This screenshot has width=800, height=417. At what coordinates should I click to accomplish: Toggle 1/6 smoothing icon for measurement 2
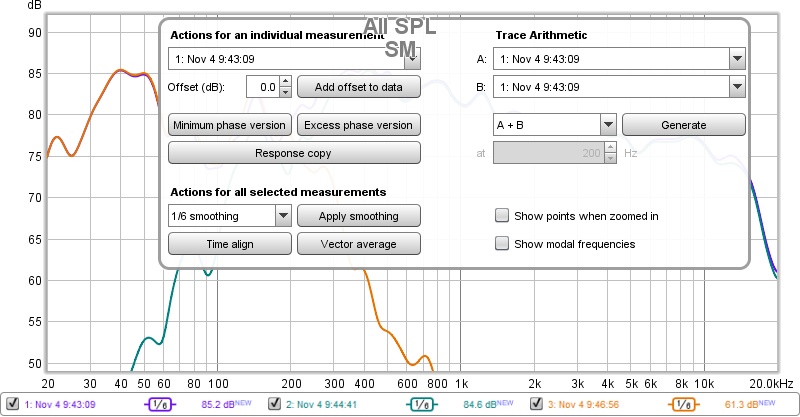point(421,405)
